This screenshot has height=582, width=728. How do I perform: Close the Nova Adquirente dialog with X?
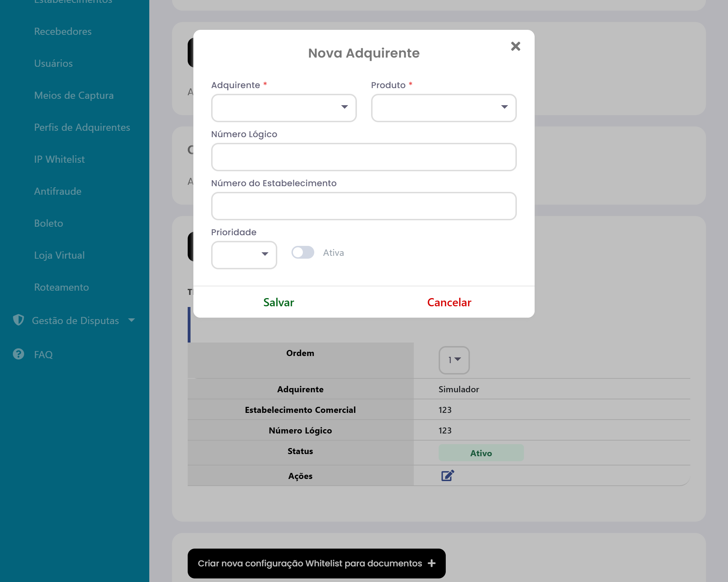point(515,46)
